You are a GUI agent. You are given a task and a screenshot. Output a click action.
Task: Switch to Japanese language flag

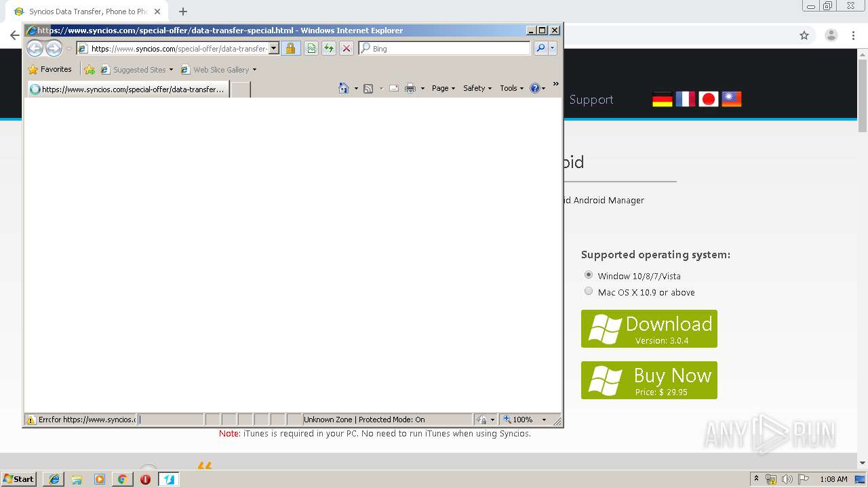pyautogui.click(x=709, y=99)
